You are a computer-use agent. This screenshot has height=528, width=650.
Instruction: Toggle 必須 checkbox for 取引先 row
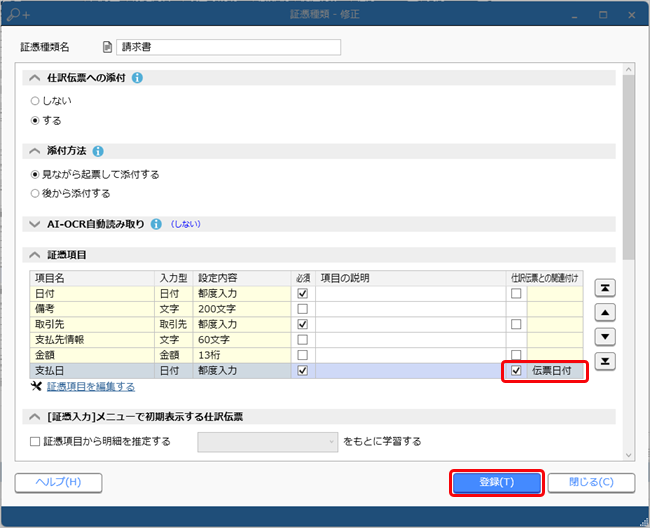(303, 324)
